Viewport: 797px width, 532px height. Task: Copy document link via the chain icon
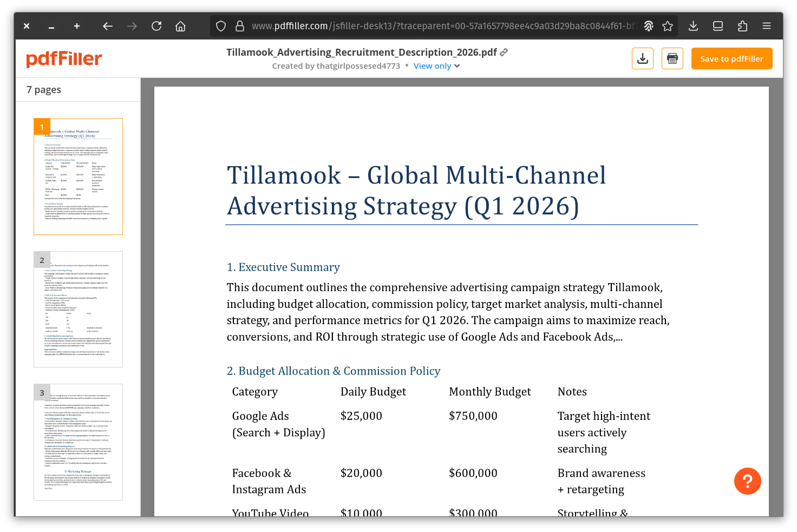504,52
